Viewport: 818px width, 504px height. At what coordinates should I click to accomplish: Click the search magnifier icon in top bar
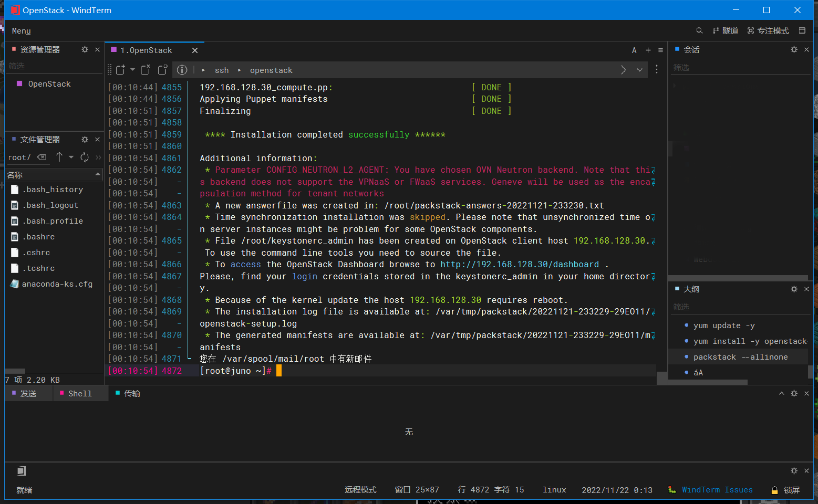pos(699,31)
